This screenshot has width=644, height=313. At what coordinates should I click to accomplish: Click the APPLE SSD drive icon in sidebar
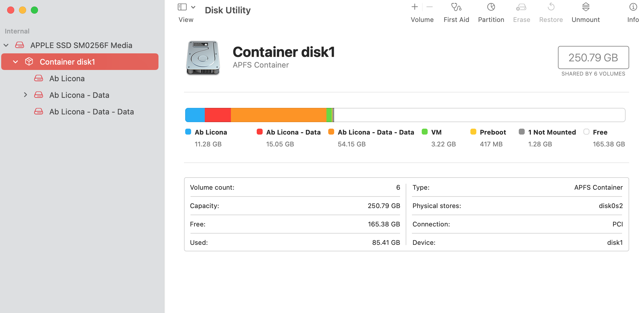pyautogui.click(x=20, y=45)
